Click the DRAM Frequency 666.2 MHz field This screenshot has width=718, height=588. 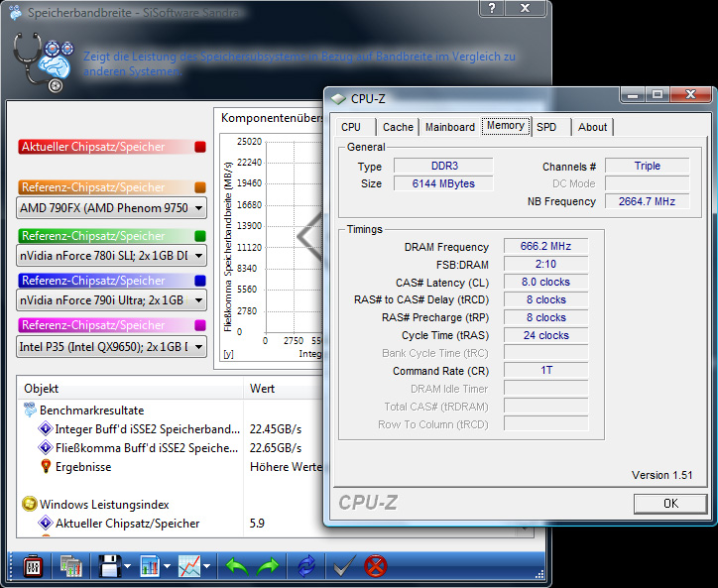pos(545,246)
